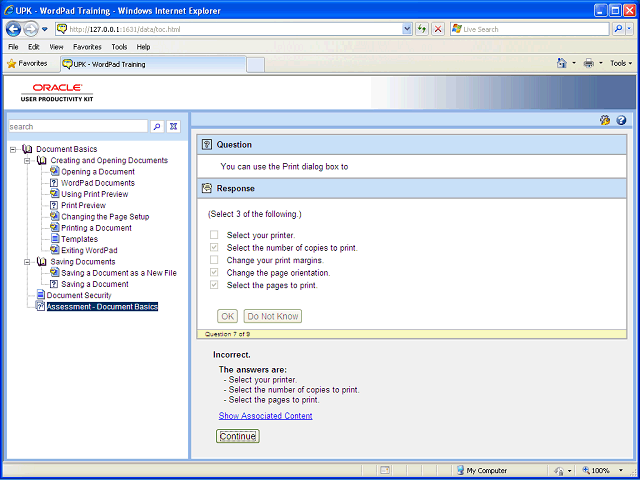Open the Edit menu
Viewport: 640px width, 480px height.
[33, 47]
